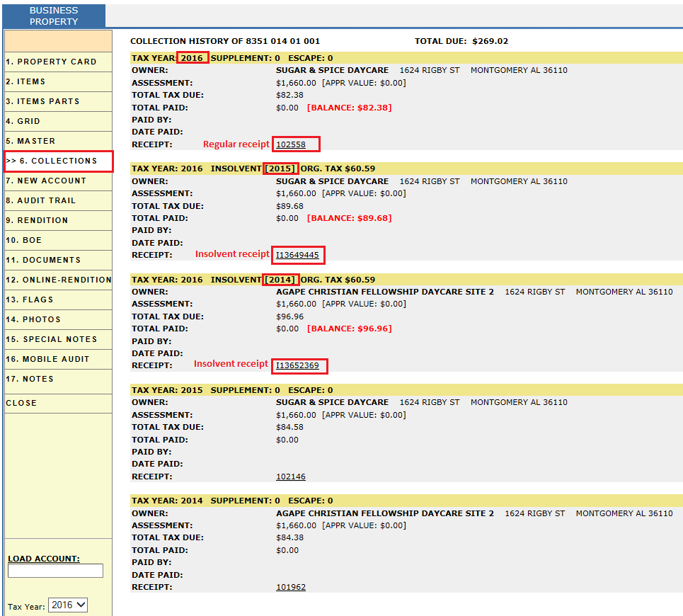The width and height of the screenshot is (683, 616).
Task: Click the red Balance: $89.68 text
Action: pyautogui.click(x=350, y=218)
